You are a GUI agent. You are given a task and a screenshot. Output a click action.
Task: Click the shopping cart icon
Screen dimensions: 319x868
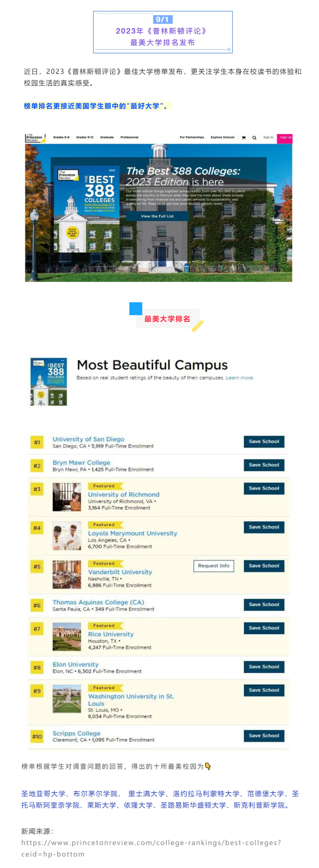tap(243, 138)
